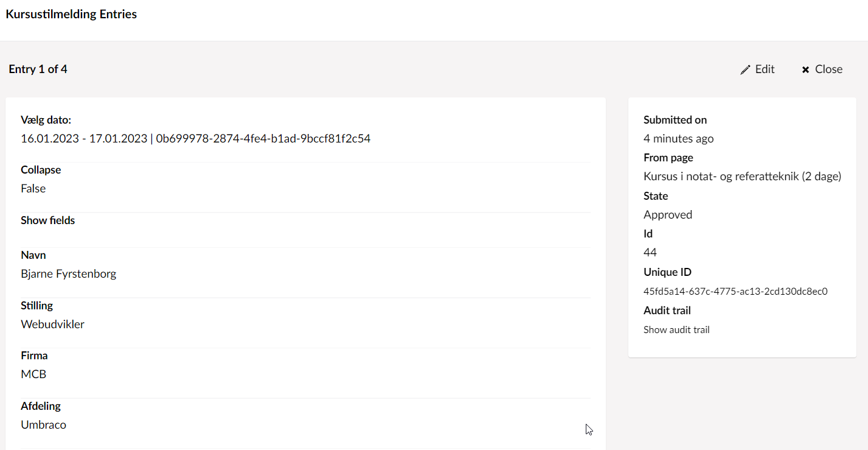The width and height of the screenshot is (868, 450).
Task: Click the X icon next to Close
Action: [x=805, y=69]
